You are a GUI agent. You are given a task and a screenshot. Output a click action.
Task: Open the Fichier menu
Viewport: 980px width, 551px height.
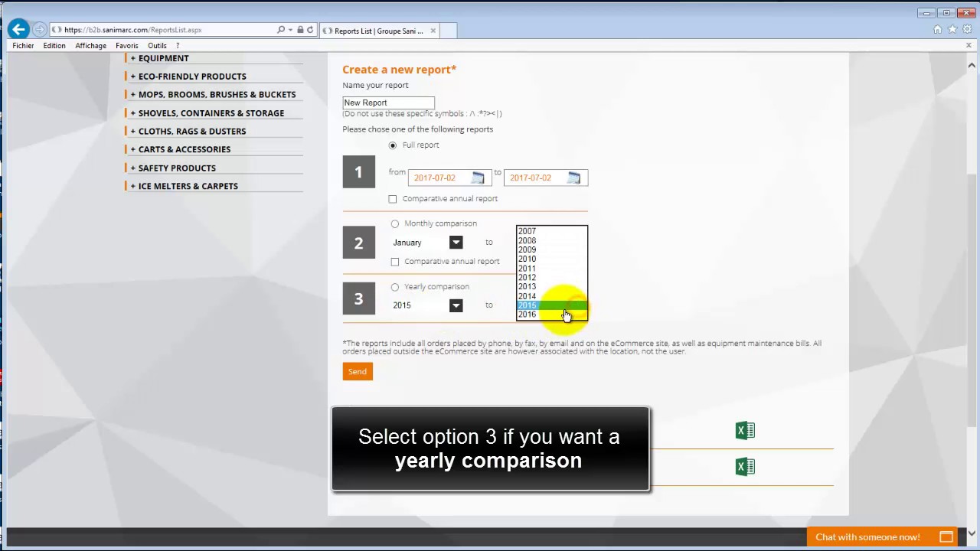(23, 46)
